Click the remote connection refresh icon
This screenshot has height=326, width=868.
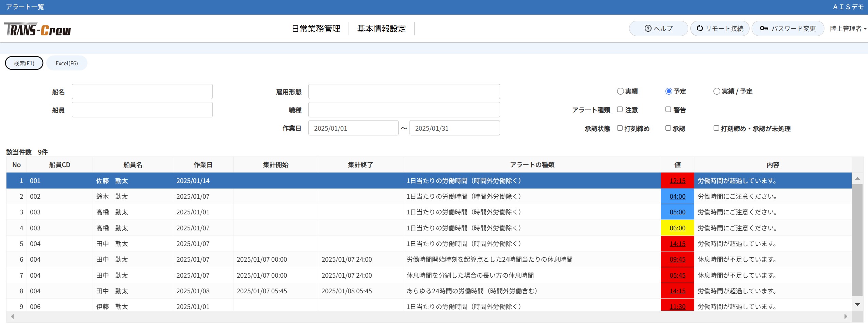700,29
